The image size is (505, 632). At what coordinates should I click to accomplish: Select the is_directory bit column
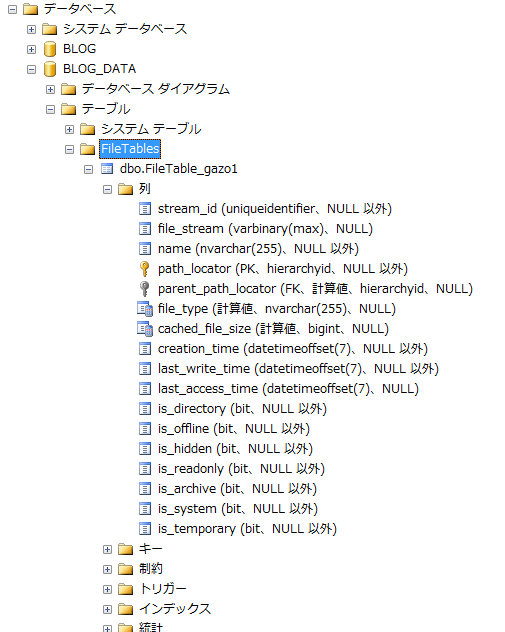(x=242, y=409)
